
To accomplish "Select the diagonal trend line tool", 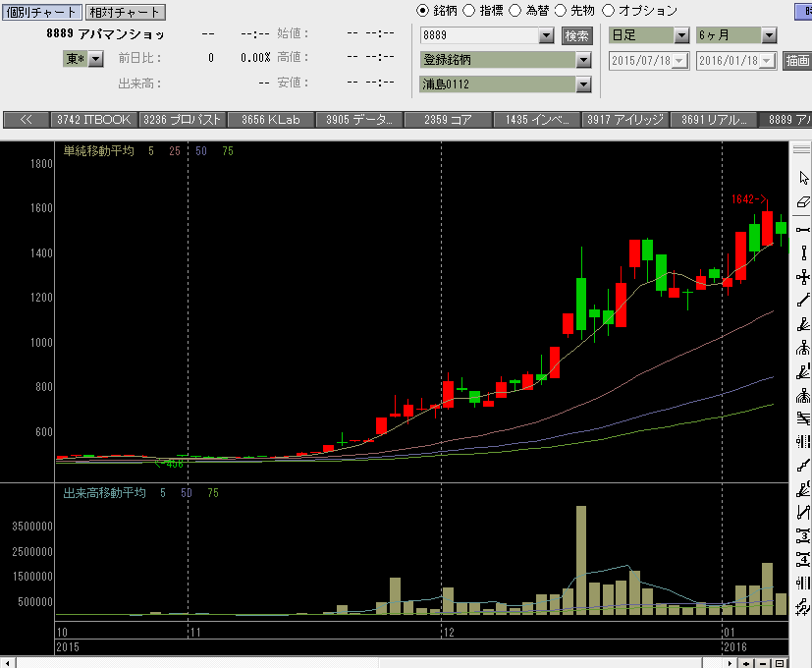I will click(803, 300).
